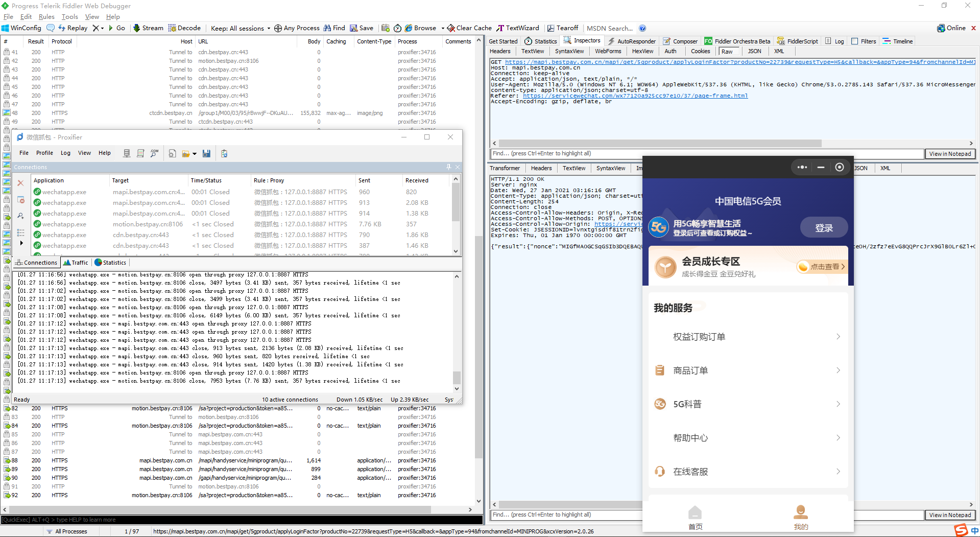
Task: Open Find sessions in Fiddler
Action: point(334,28)
